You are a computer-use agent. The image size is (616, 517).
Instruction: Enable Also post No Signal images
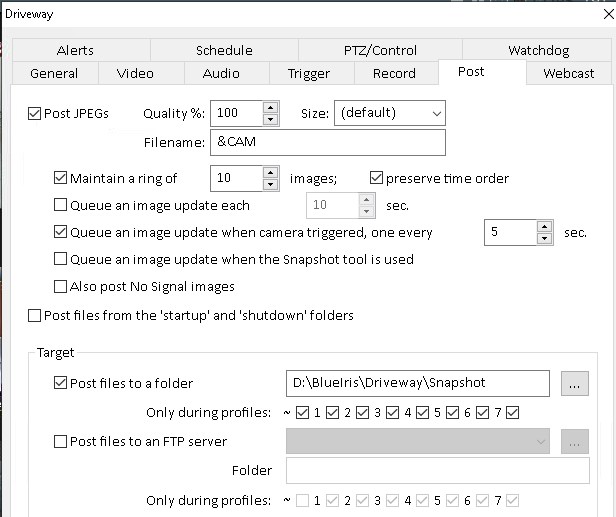[60, 287]
